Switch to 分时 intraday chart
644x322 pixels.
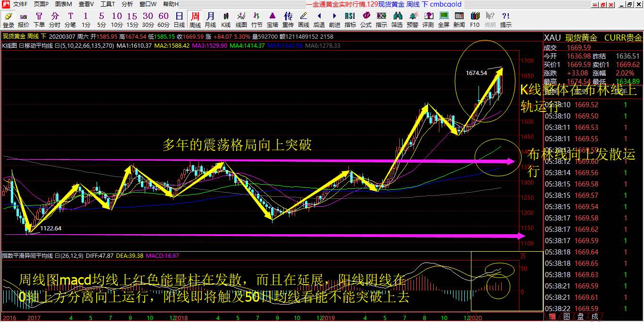point(55,20)
